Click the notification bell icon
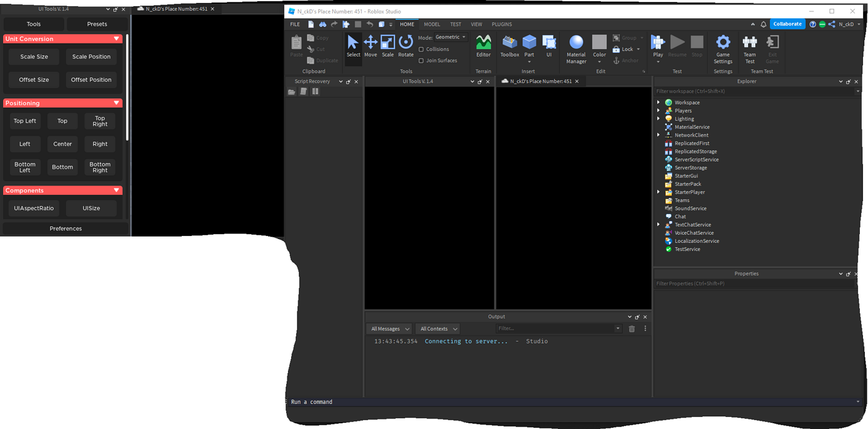Viewport: 868px width, 429px height. click(x=764, y=24)
